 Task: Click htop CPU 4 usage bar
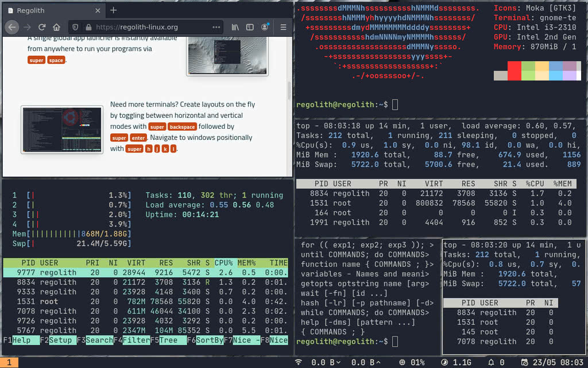coord(72,224)
